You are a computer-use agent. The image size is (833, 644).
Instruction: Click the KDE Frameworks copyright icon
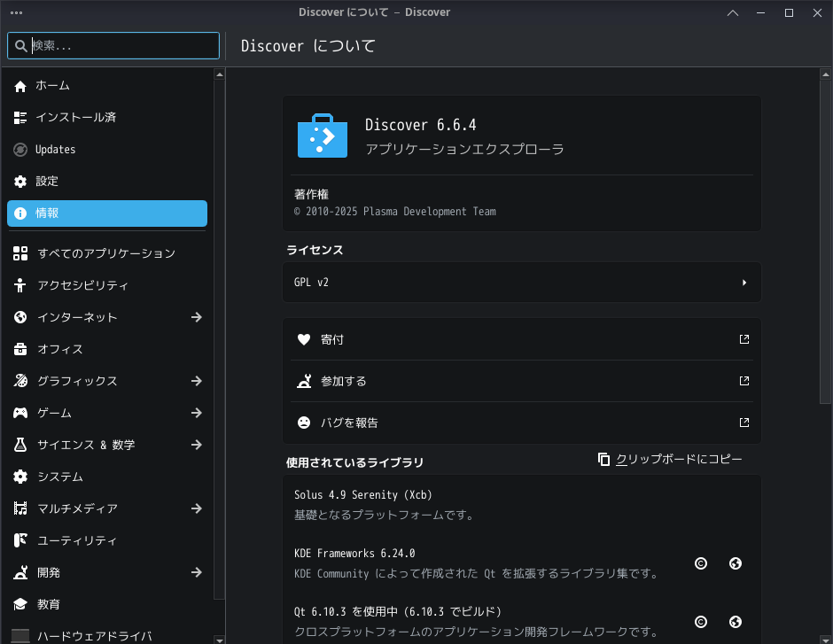point(701,563)
